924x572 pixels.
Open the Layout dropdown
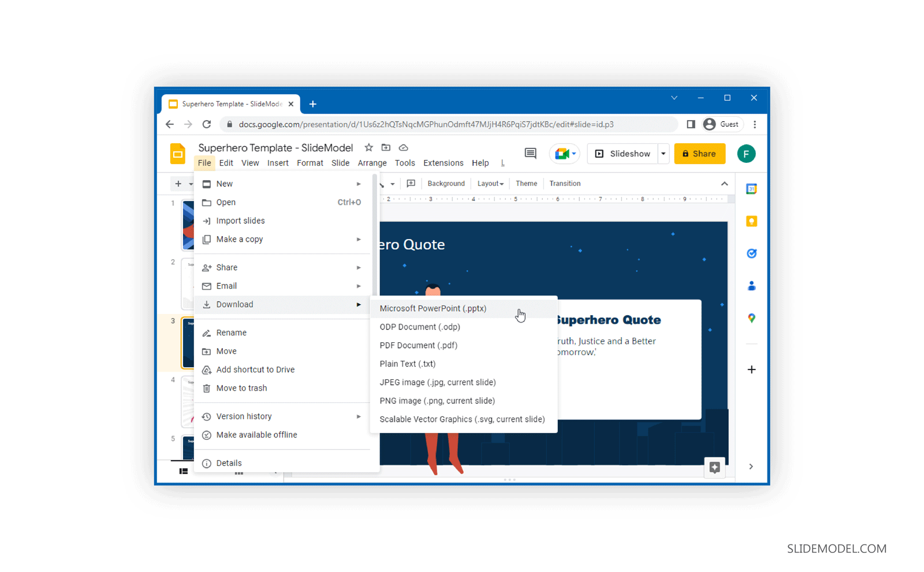click(490, 184)
